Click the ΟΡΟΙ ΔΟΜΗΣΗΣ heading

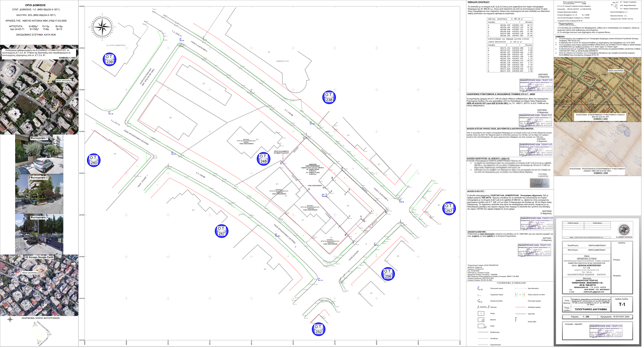(36, 5)
